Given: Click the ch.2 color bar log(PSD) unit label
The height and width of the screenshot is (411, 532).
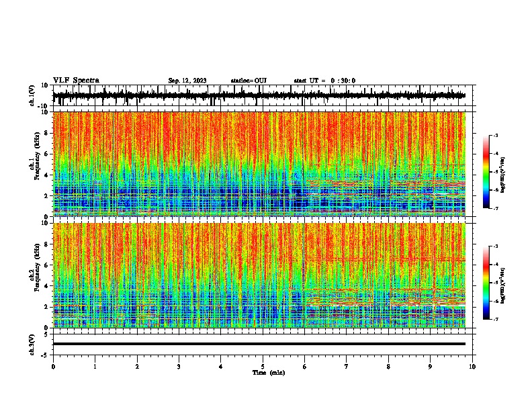Looking at the screenshot, I should (503, 285).
